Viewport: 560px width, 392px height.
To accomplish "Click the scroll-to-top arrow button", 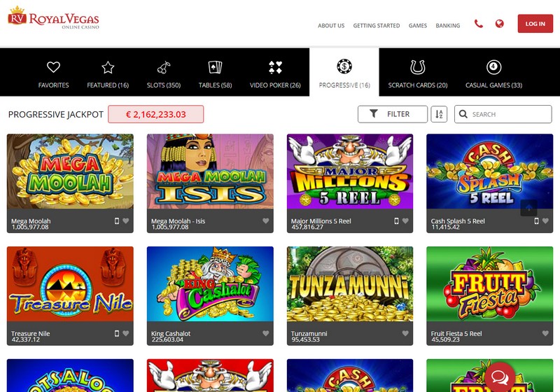I will [529, 208].
